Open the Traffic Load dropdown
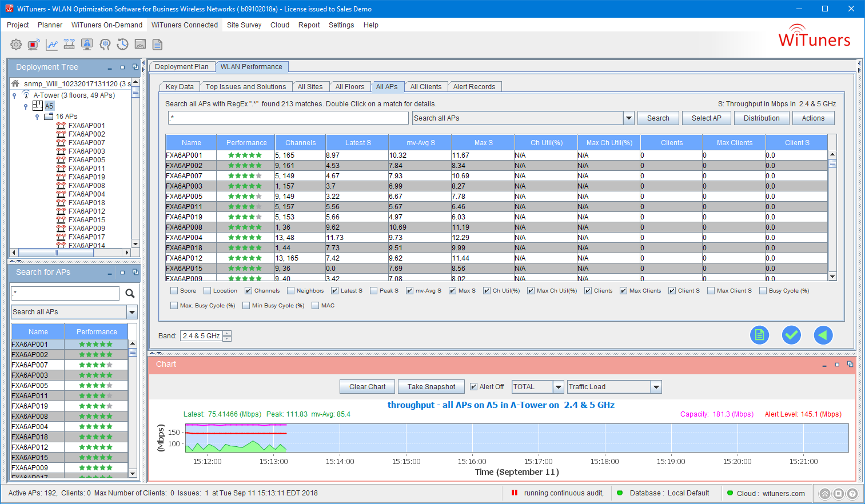The height and width of the screenshot is (504, 865). [x=656, y=387]
